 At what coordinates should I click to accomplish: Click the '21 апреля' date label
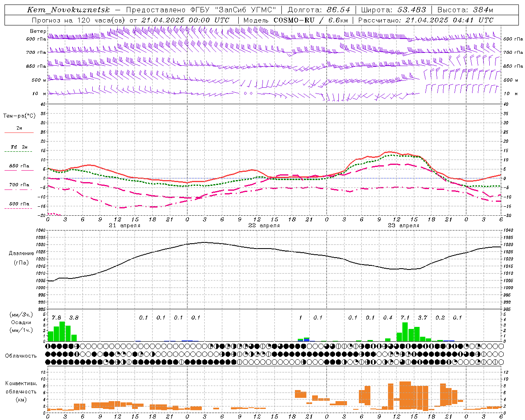(x=125, y=226)
